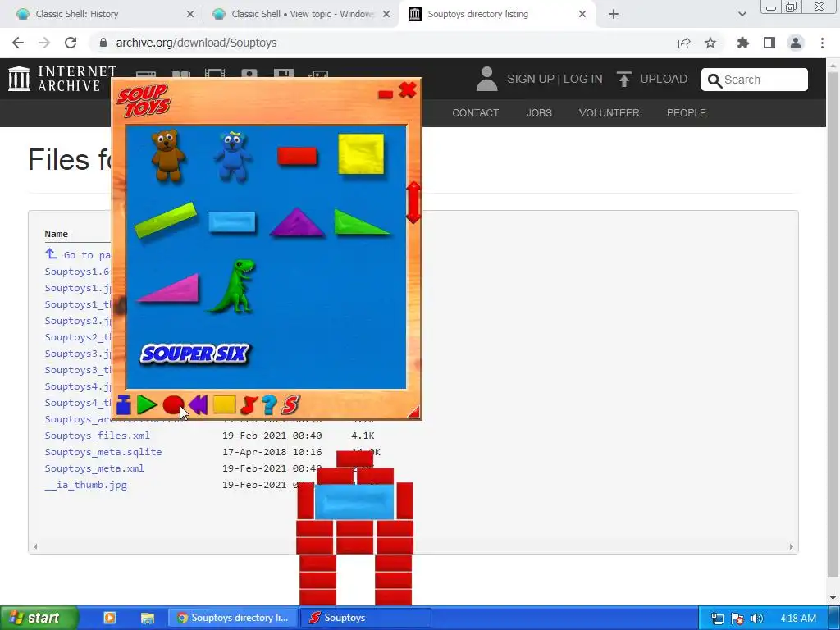Open the Souptoys_meta.xml link
This screenshot has height=630, width=840.
coord(94,468)
